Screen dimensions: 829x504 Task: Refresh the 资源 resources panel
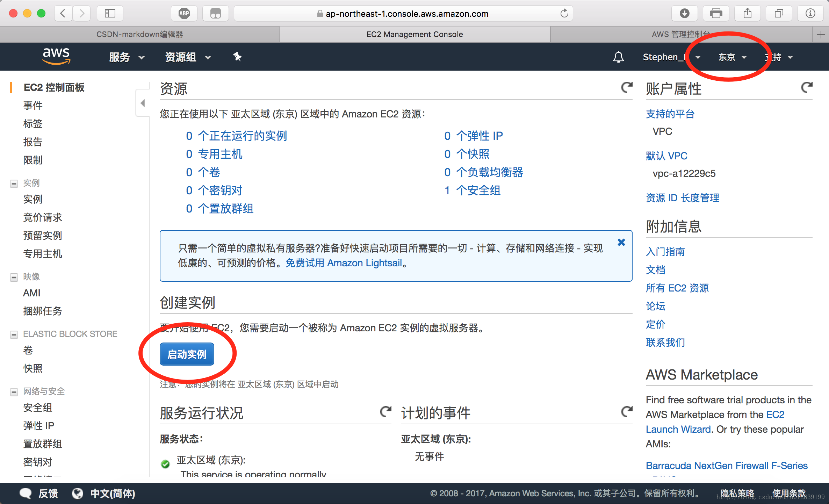click(x=627, y=87)
